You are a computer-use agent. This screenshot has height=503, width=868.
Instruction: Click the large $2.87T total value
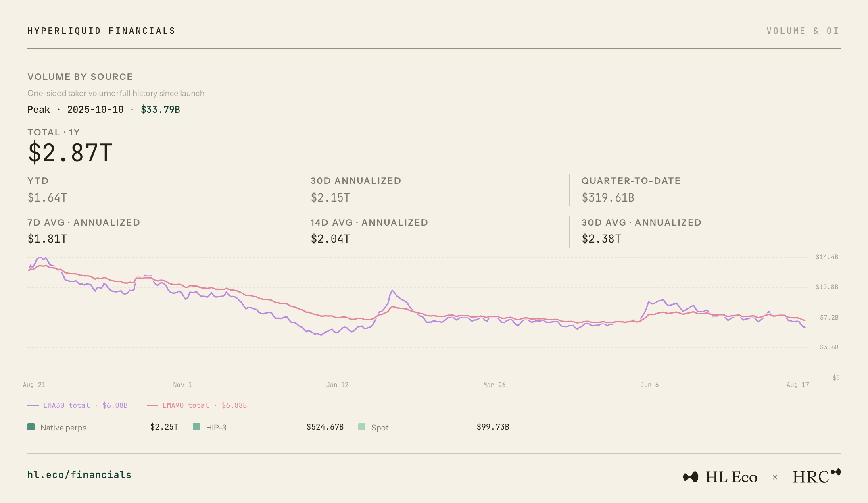click(x=70, y=153)
